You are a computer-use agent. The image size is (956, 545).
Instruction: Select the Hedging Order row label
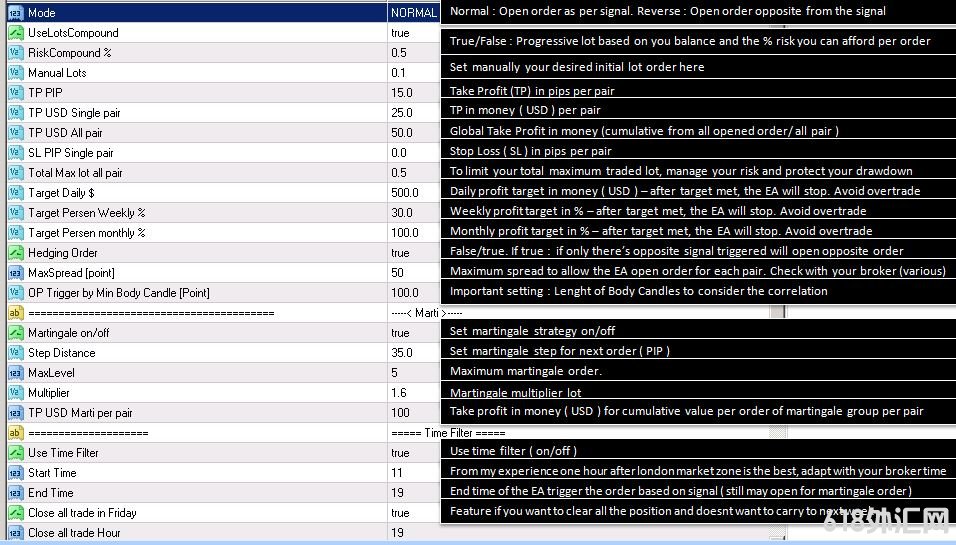[63, 253]
